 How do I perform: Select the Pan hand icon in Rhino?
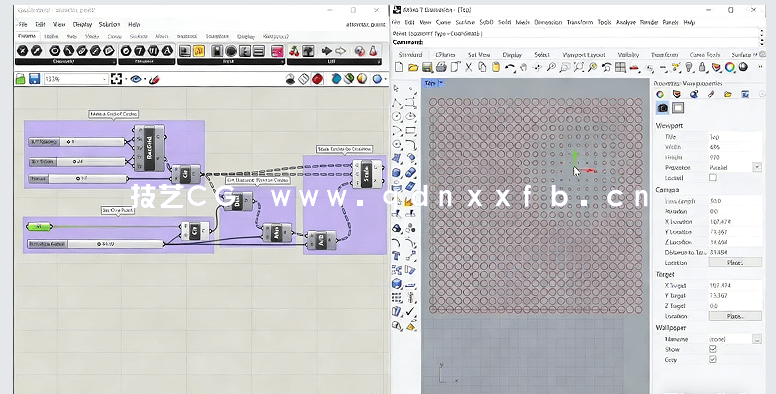[524, 67]
